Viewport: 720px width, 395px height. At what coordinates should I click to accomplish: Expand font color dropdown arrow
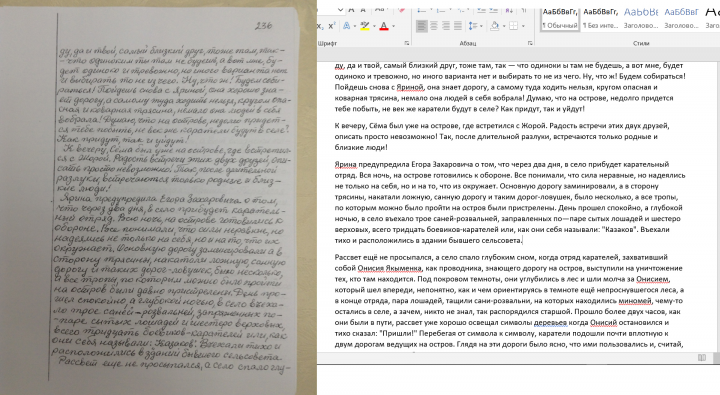click(x=393, y=26)
